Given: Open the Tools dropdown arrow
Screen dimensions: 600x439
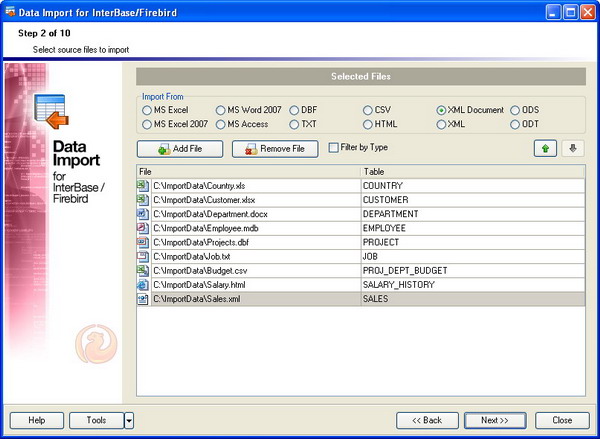Looking at the screenshot, I should 129,421.
